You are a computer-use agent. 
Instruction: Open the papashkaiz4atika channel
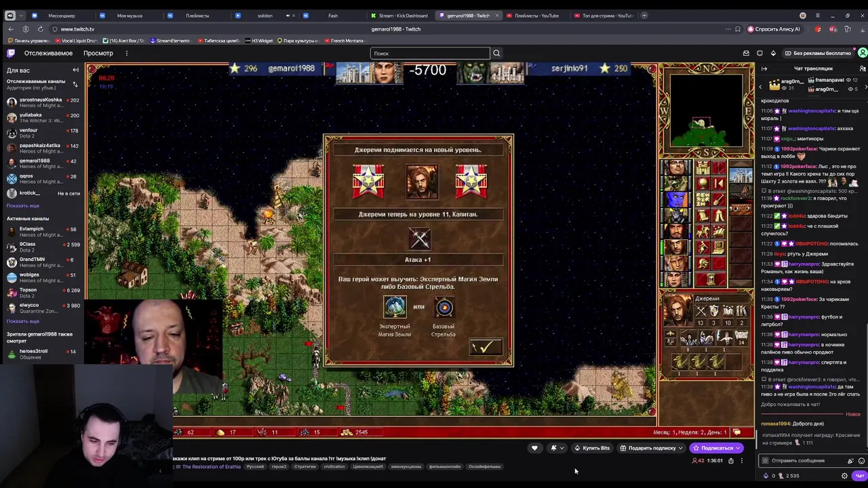(42, 148)
